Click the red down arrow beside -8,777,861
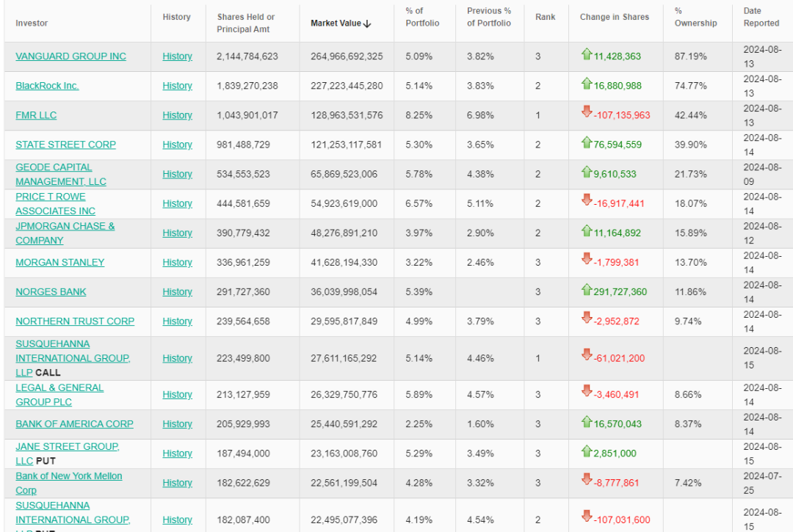 point(587,479)
